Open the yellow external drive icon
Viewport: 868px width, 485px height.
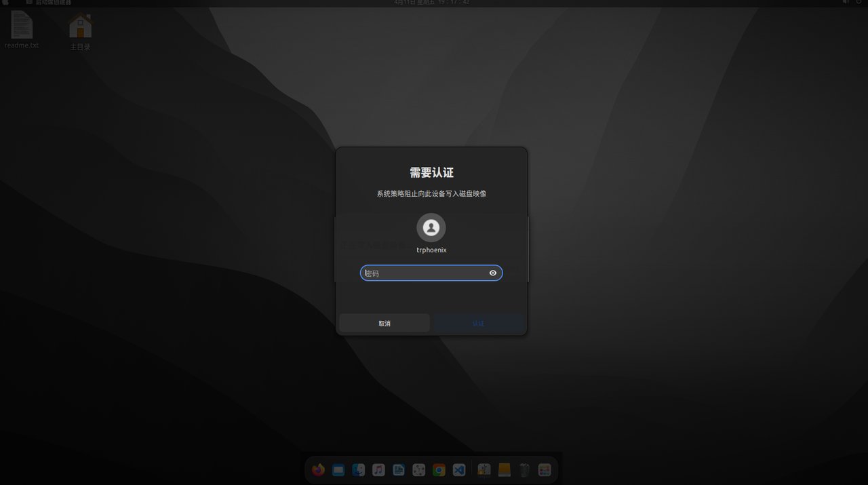pos(505,470)
